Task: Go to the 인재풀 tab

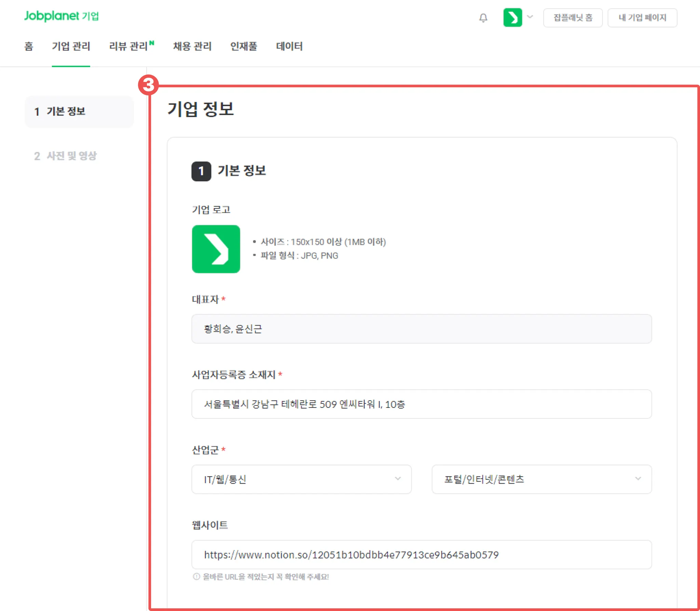Action: click(243, 46)
